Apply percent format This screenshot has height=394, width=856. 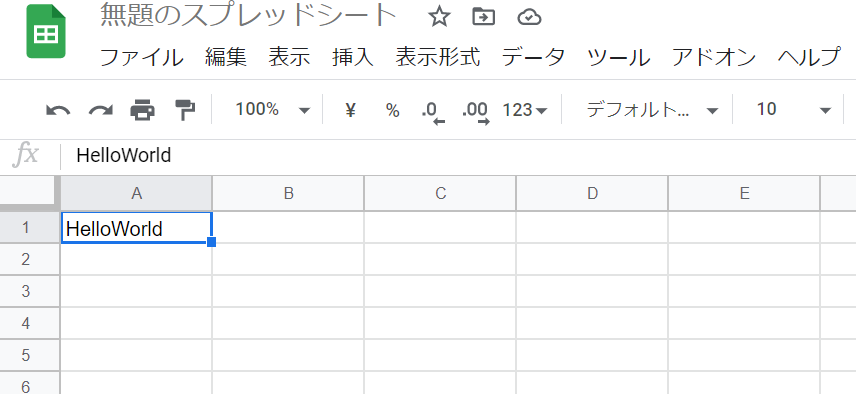pyautogui.click(x=393, y=110)
